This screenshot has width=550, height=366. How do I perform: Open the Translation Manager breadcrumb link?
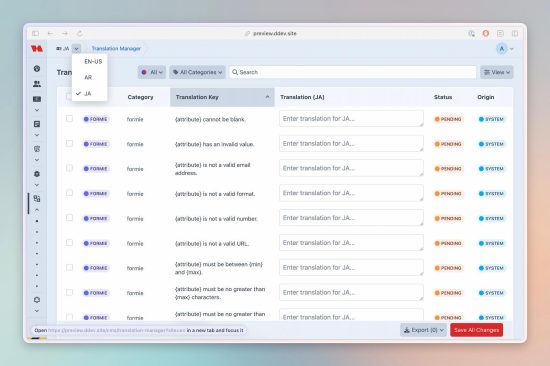(x=116, y=48)
